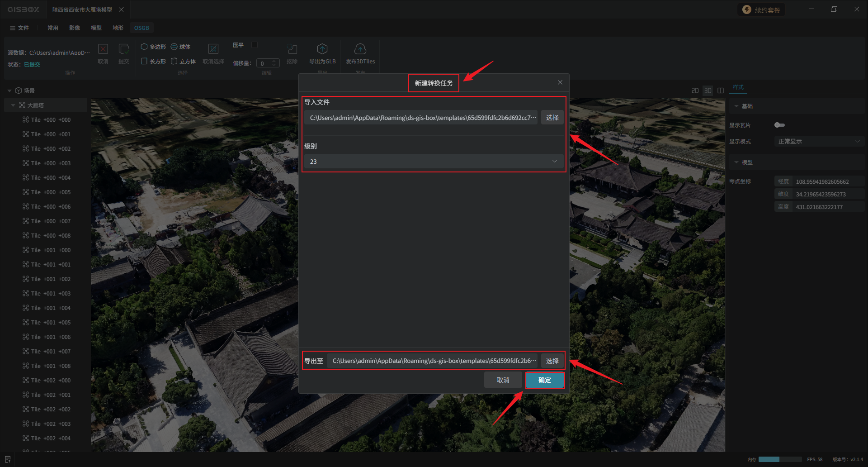868x467 pixels.
Task: Click the 发布3DTiles cloud publish icon
Action: [360, 49]
